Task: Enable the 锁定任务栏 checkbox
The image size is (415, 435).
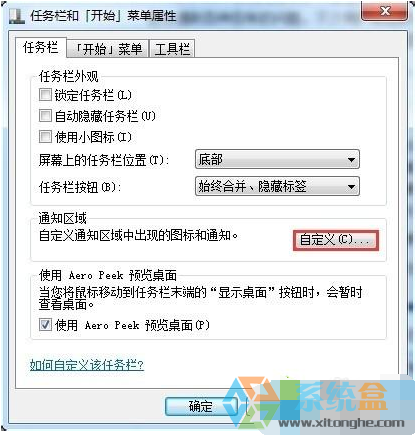Action: coord(45,95)
